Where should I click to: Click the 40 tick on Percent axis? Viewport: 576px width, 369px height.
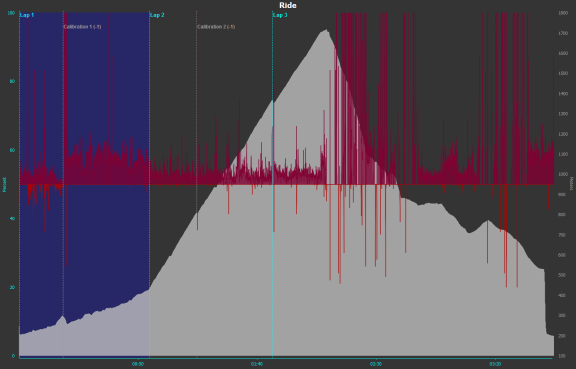coord(12,219)
